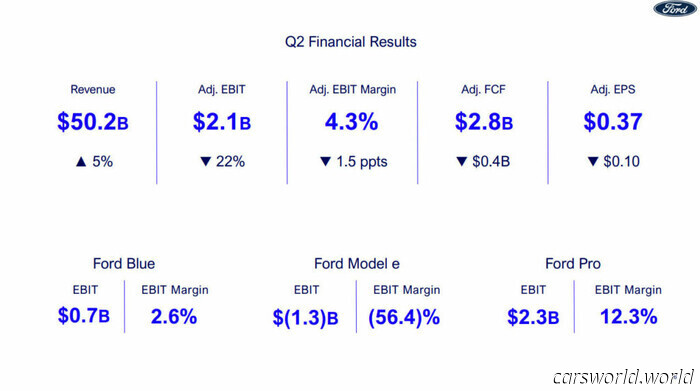Click the Ford oval logo

tap(675, 8)
